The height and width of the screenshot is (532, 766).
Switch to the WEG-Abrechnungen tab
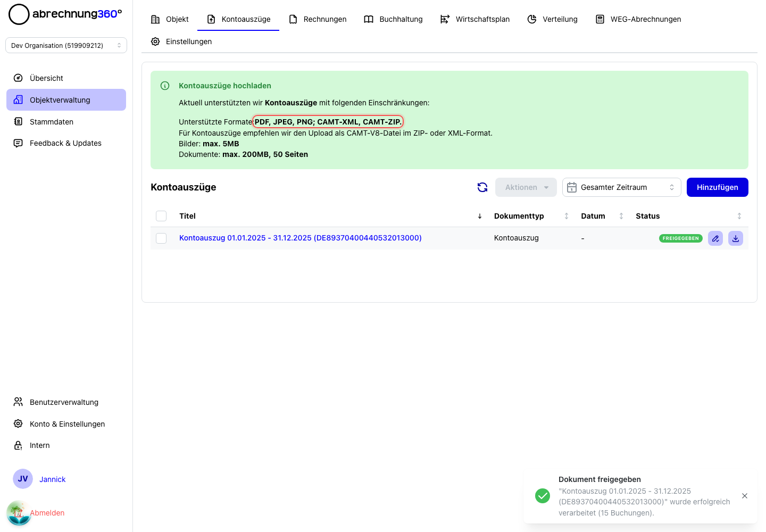click(x=638, y=19)
